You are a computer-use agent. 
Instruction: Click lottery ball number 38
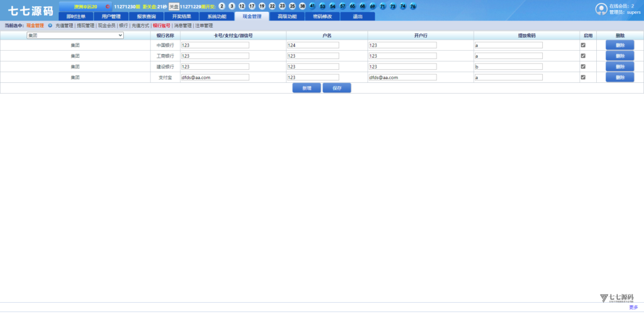tap(303, 6)
